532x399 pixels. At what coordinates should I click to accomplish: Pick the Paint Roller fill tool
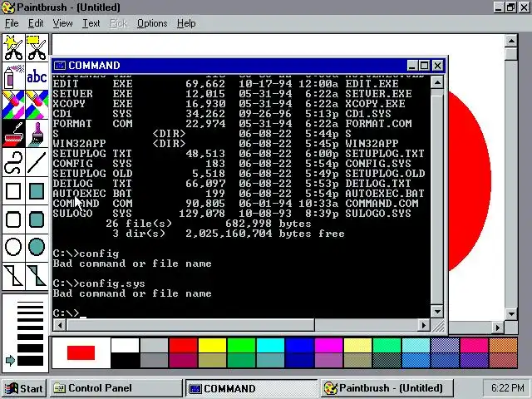pos(13,134)
